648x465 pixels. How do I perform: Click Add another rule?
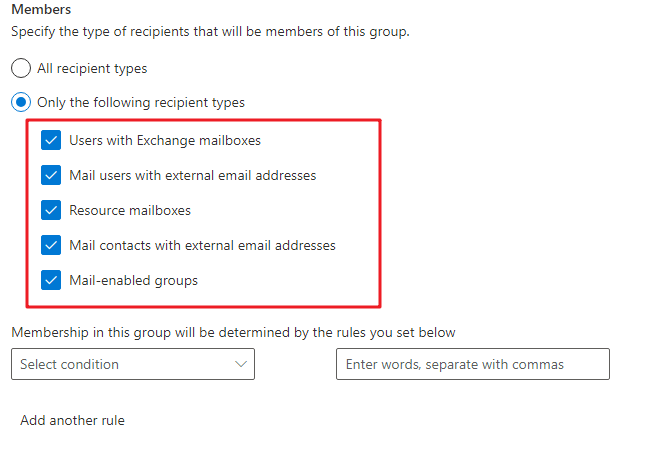pyautogui.click(x=72, y=420)
